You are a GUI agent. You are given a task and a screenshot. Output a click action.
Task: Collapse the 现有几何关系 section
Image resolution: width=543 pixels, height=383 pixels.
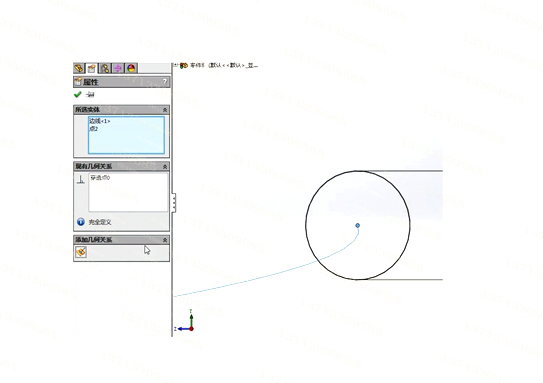[x=165, y=167]
